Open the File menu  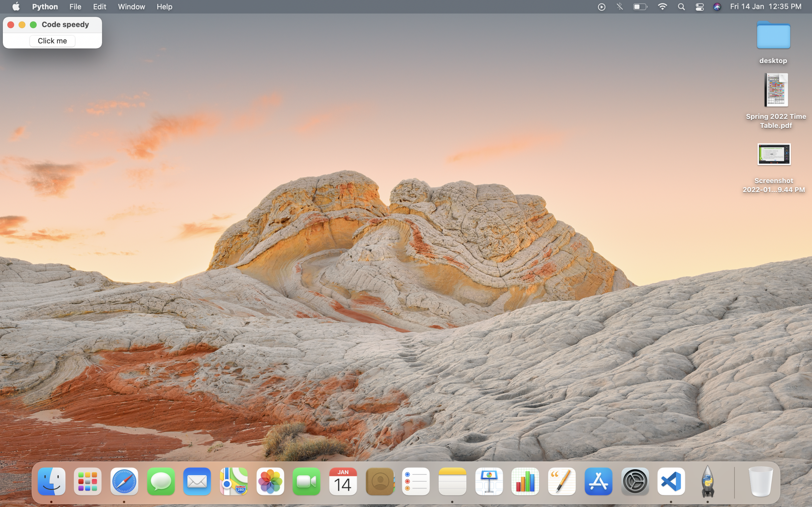tap(75, 7)
